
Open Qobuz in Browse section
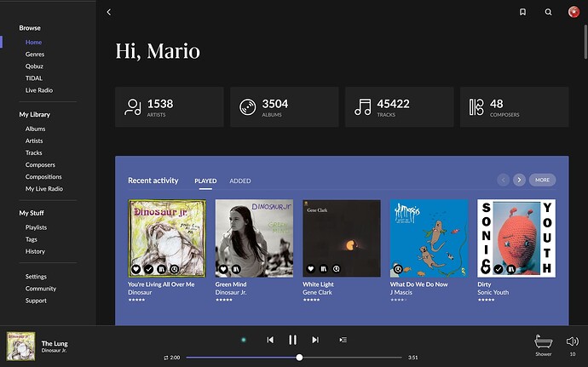[34, 66]
